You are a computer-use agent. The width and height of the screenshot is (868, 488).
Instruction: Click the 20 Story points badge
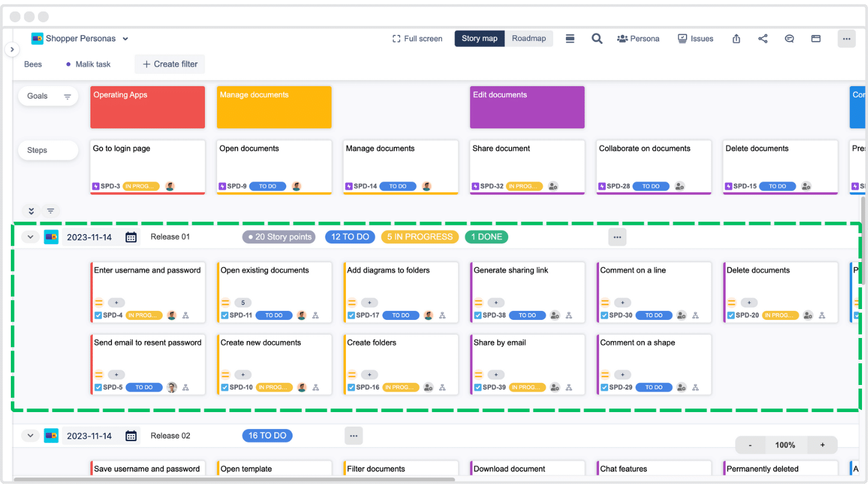pyautogui.click(x=280, y=237)
